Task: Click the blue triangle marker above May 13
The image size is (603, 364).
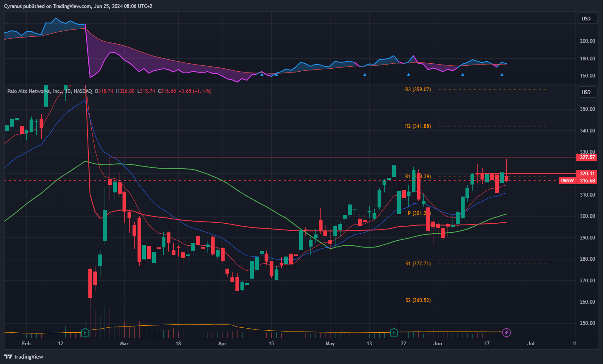Action: (x=365, y=75)
